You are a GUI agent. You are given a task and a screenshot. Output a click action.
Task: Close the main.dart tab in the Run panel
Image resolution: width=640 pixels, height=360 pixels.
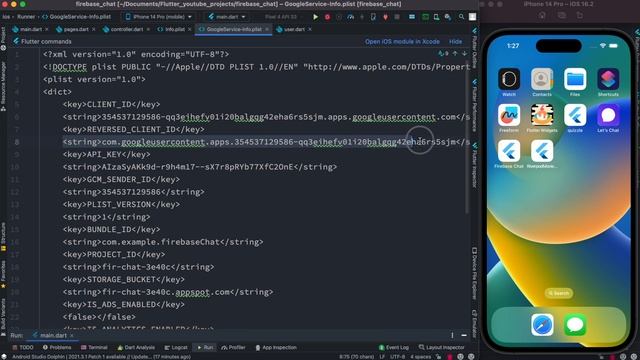click(x=72, y=336)
